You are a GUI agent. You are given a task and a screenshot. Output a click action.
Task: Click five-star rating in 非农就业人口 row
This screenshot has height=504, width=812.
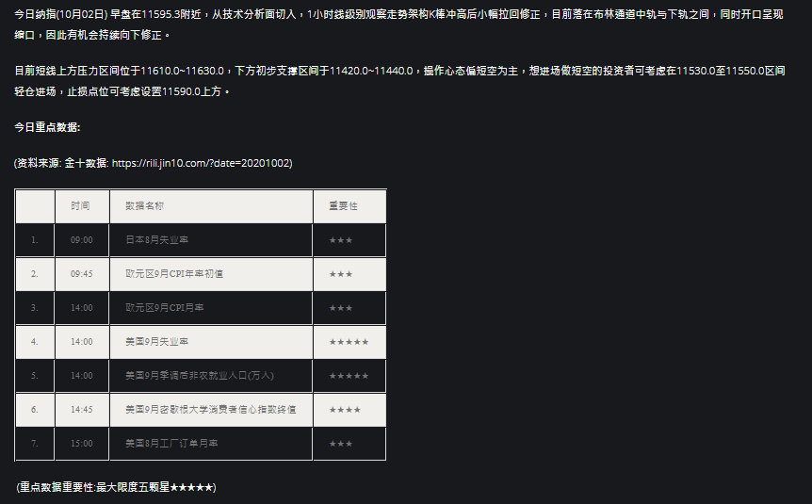(349, 376)
